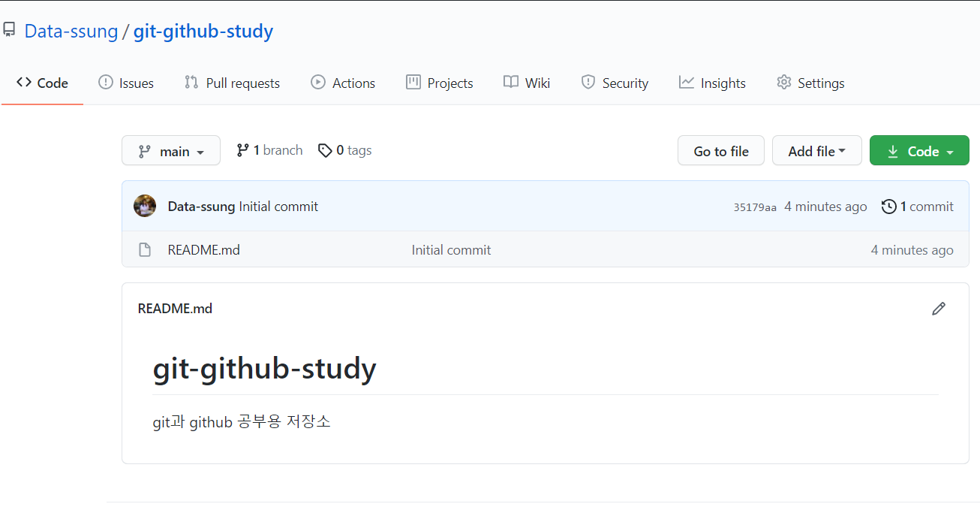Screen dimensions: 980x525
Task: Open the Code tab
Action: click(43, 83)
